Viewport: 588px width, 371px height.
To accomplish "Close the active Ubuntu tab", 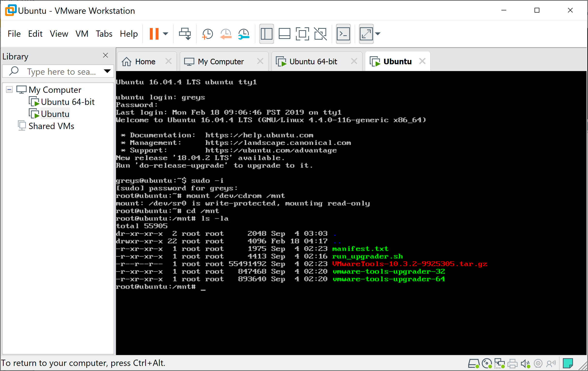I will coord(422,61).
